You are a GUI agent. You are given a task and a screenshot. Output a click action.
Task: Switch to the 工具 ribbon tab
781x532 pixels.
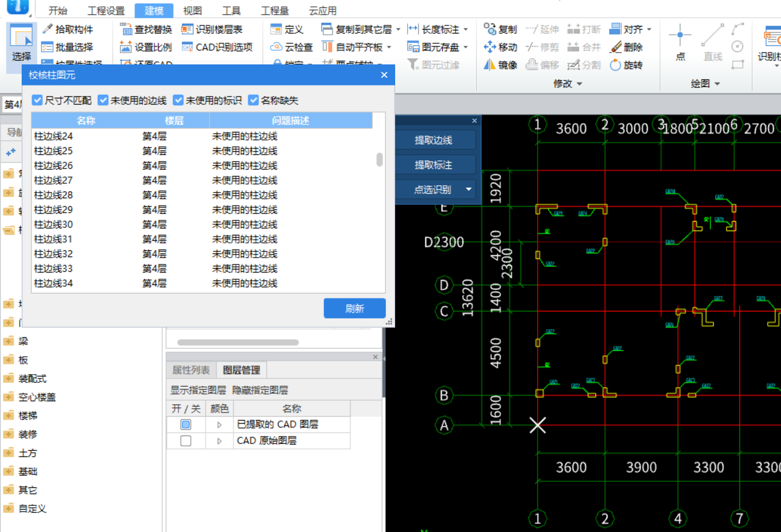click(x=232, y=11)
